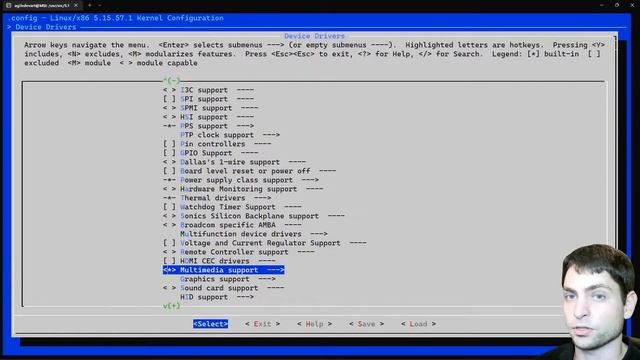Click the Select button
This screenshot has height=360, width=640.
point(211,324)
